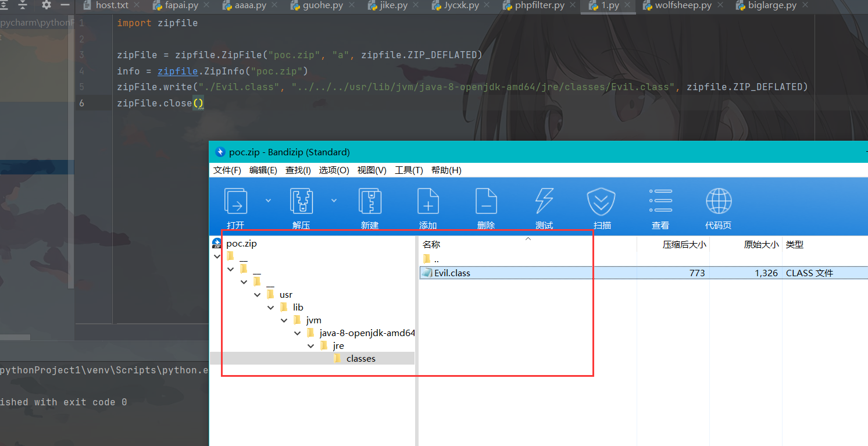
Task: Select the poc.zip root tree node
Action: 241,244
